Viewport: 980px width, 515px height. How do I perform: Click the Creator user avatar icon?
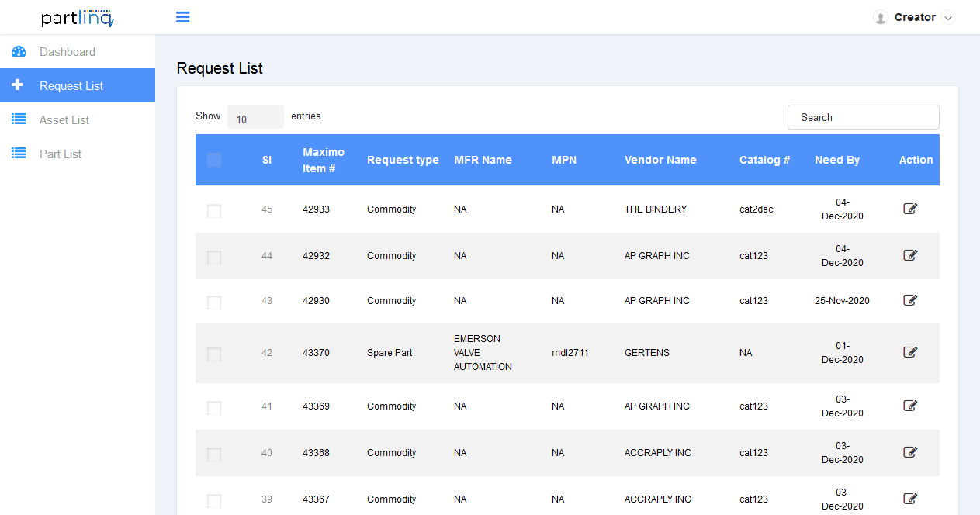(x=880, y=18)
